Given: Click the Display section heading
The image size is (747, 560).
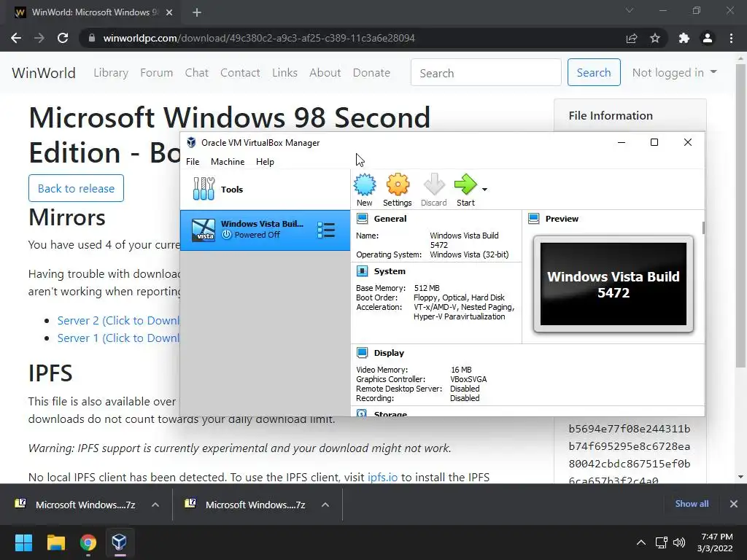Looking at the screenshot, I should click(389, 353).
